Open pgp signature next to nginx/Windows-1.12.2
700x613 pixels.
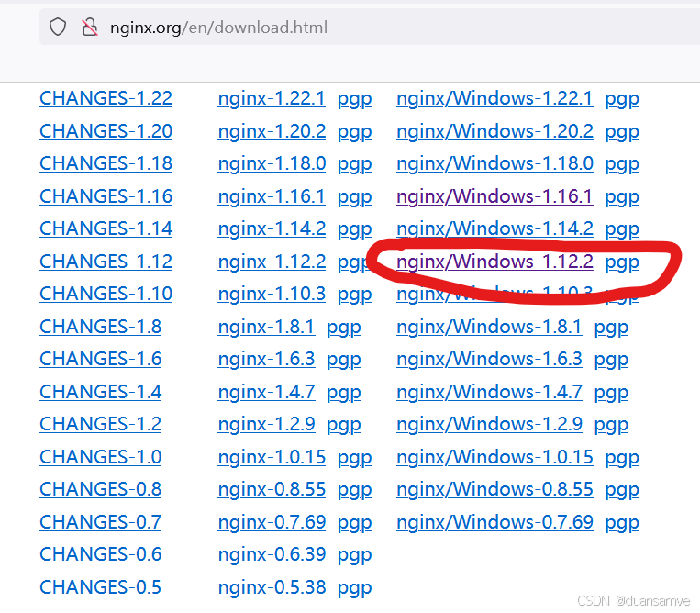(x=622, y=263)
